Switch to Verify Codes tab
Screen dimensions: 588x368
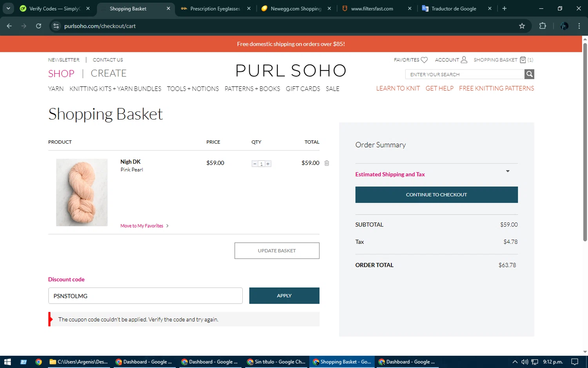pyautogui.click(x=55, y=9)
